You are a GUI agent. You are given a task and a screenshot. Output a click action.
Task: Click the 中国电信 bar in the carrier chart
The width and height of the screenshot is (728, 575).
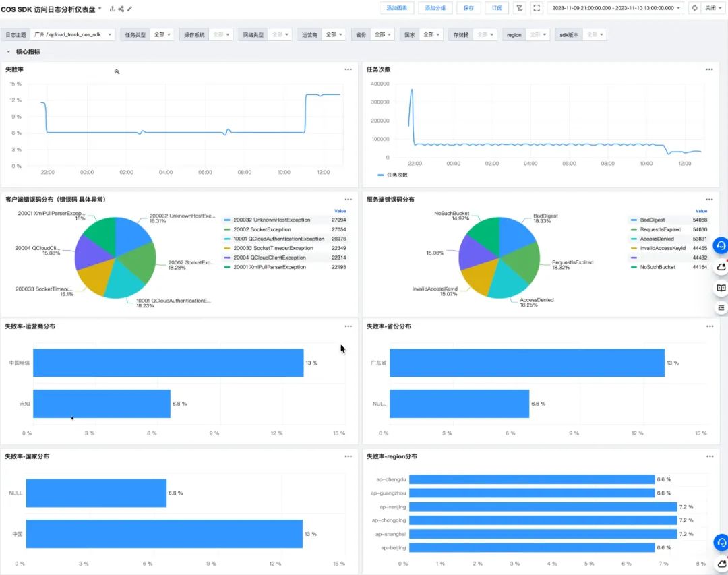click(x=168, y=363)
